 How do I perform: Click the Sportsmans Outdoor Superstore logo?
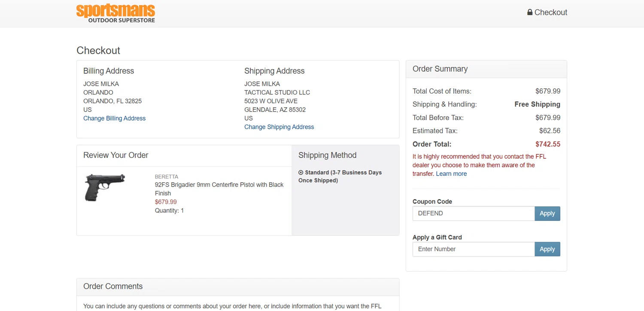click(115, 13)
